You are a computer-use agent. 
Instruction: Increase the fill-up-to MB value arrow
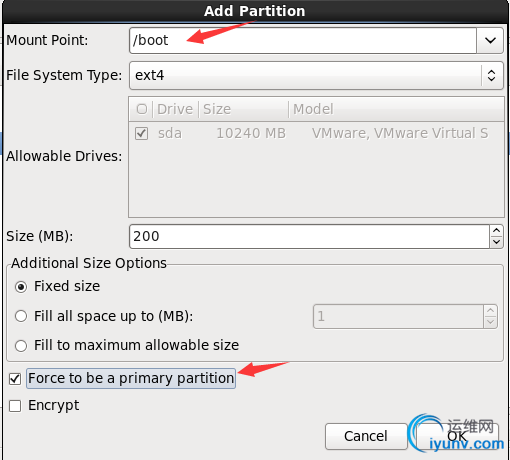[490, 311]
